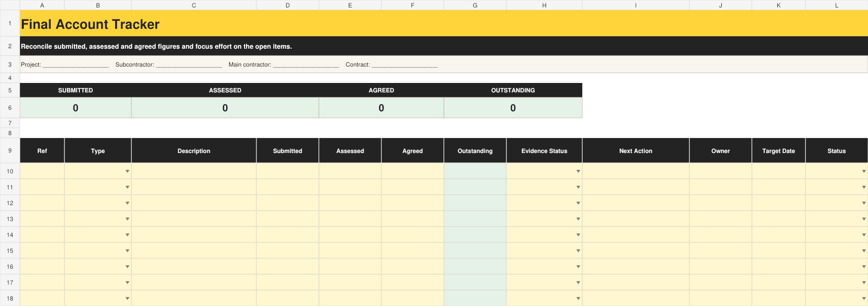Click the Submitted cell in row 11
Viewport: 868px width, 306px height.
pos(288,187)
